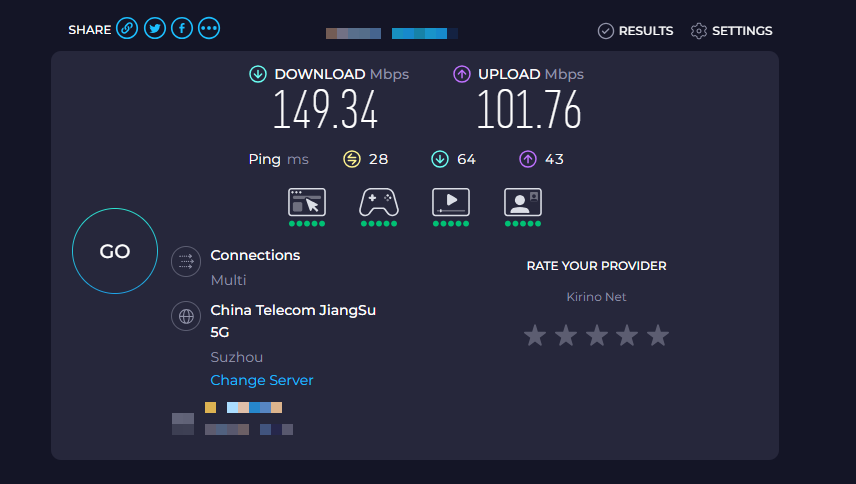Toggle Multi connections setting
856x484 pixels.
click(228, 280)
